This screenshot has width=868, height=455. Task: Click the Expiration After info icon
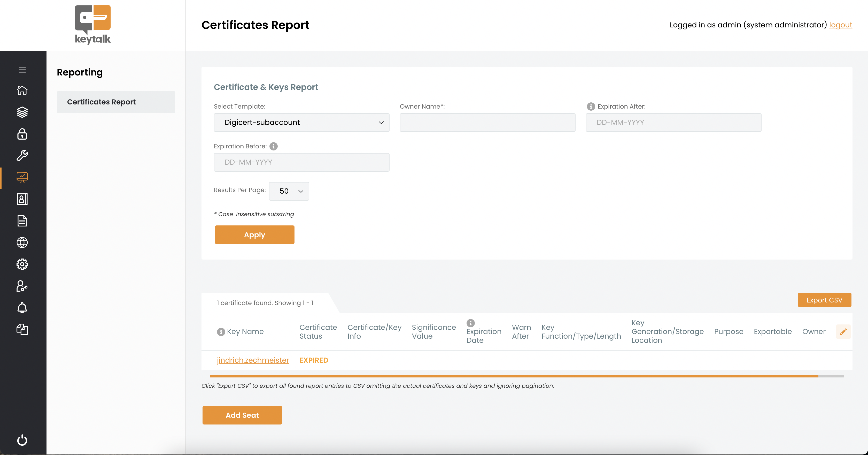pos(591,107)
